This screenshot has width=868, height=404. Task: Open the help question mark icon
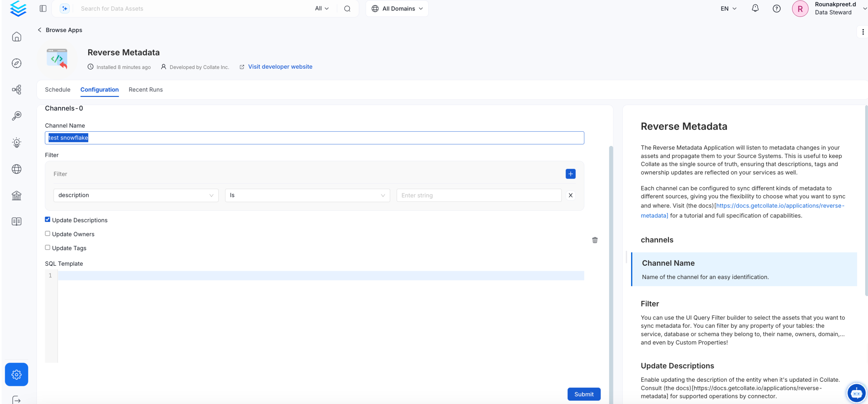click(x=776, y=9)
